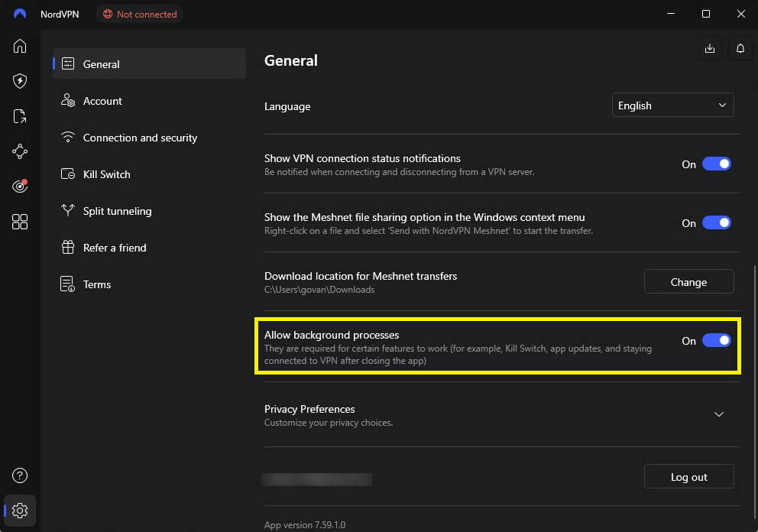Click the NordVPN logo icon
The height and width of the screenshot is (532, 758).
pyautogui.click(x=20, y=14)
